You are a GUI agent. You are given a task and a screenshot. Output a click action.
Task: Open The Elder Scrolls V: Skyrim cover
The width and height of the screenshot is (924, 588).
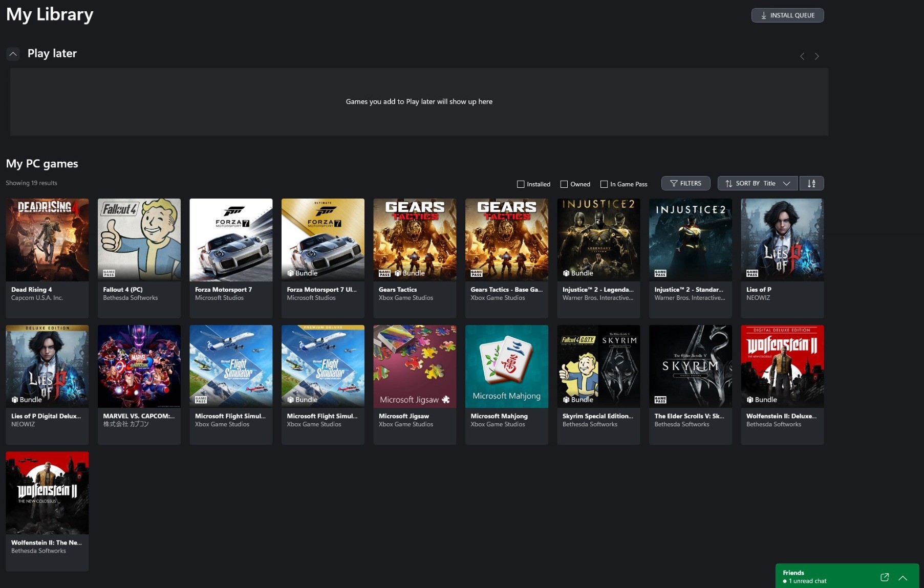691,366
